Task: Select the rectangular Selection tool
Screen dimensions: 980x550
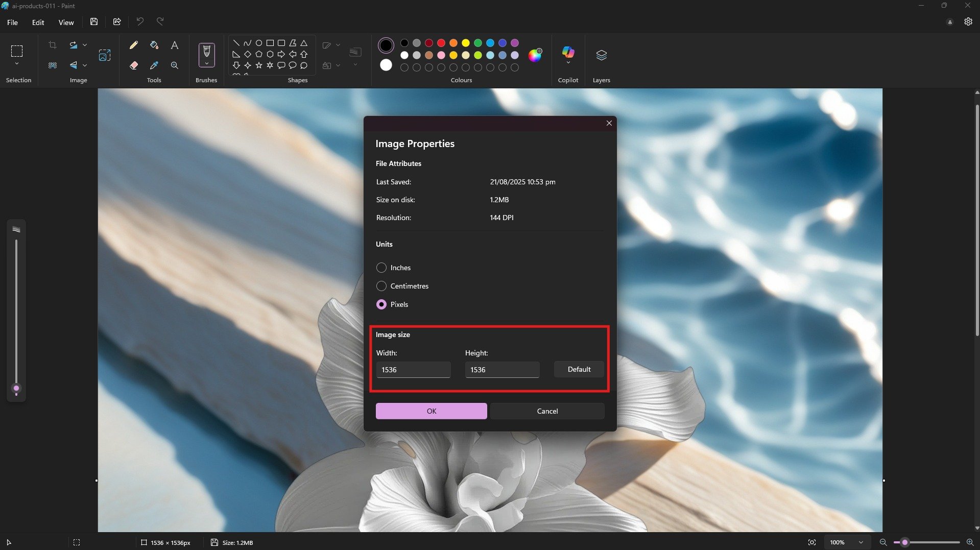Action: tap(17, 51)
